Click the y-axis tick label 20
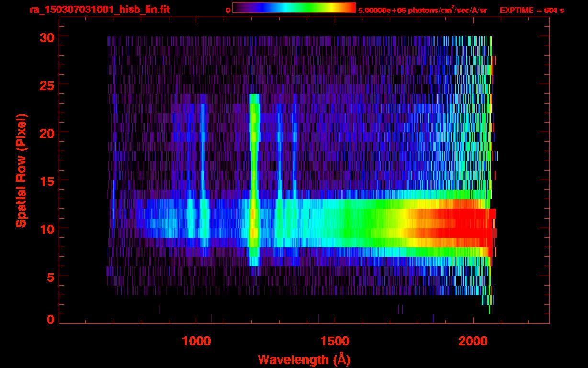The width and height of the screenshot is (588, 368). [46, 133]
